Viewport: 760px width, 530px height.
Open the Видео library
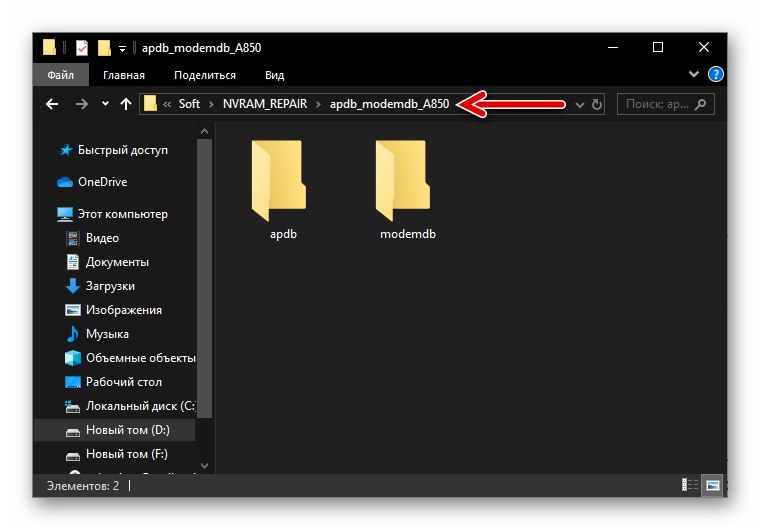[92, 238]
